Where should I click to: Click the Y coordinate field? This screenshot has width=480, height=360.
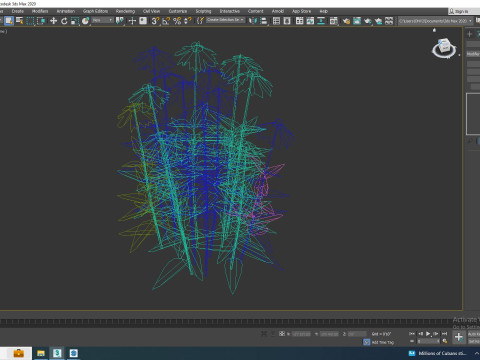(x=329, y=334)
